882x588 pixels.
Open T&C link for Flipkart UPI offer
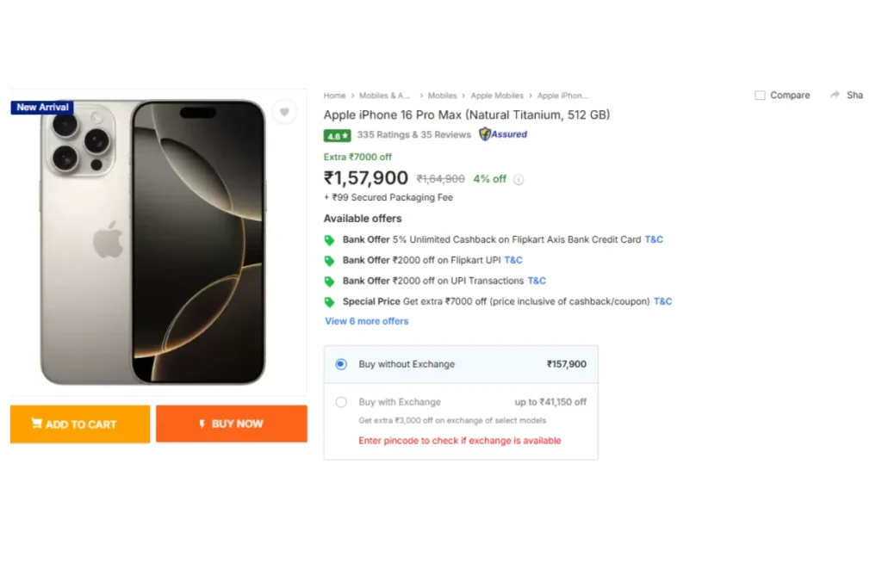point(513,260)
